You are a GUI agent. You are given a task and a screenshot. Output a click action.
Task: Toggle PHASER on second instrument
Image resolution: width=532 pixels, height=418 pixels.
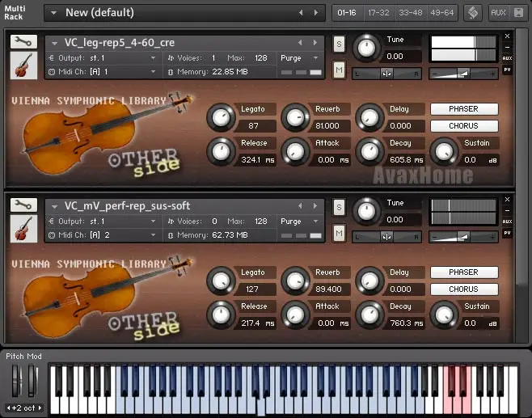(464, 272)
